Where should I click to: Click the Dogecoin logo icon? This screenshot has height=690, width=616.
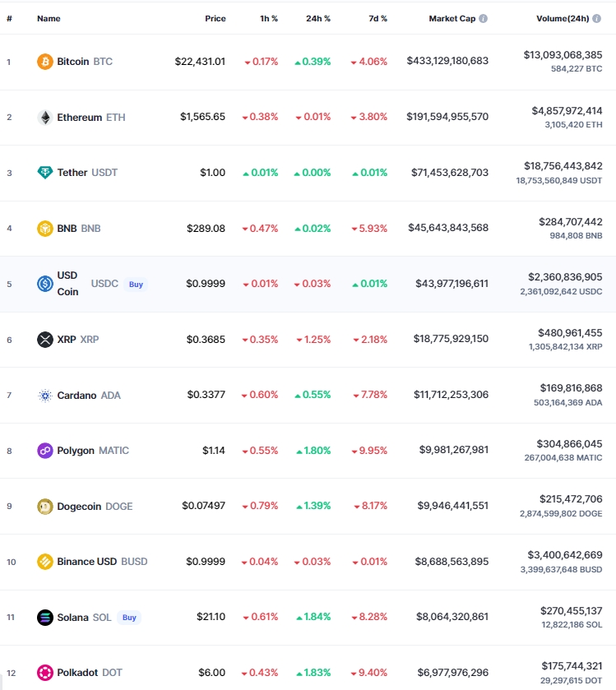45,507
